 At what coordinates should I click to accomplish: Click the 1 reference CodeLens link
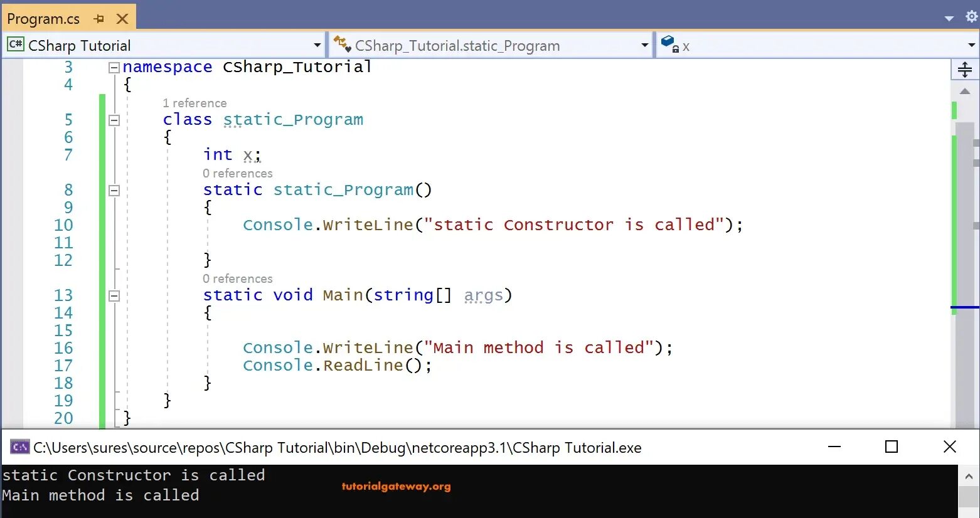click(x=194, y=102)
